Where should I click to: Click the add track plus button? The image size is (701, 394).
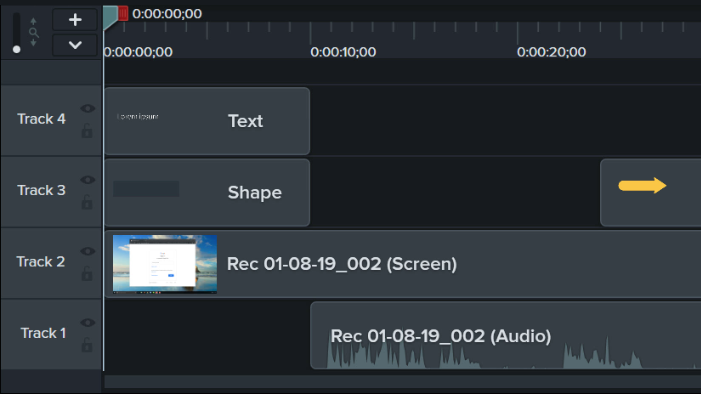75,20
